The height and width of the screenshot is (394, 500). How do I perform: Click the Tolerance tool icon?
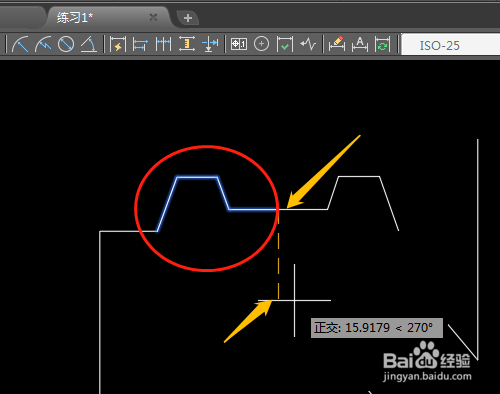pos(239,44)
